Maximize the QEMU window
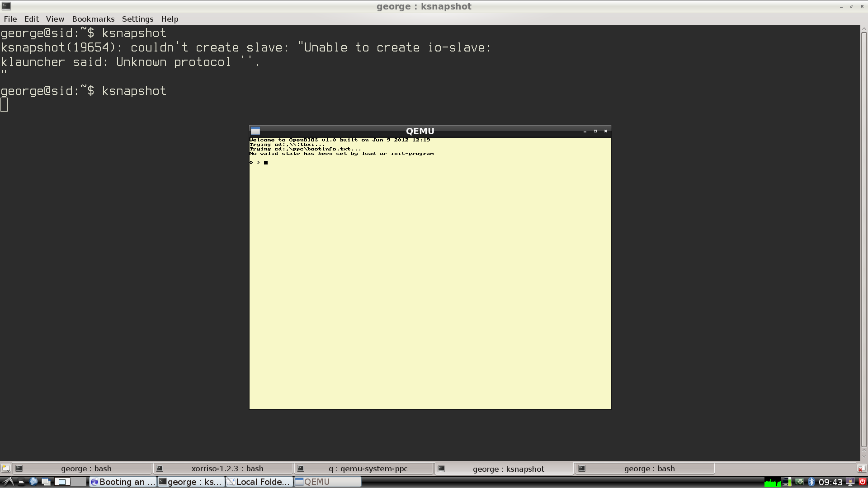868x488 pixels. tap(595, 131)
